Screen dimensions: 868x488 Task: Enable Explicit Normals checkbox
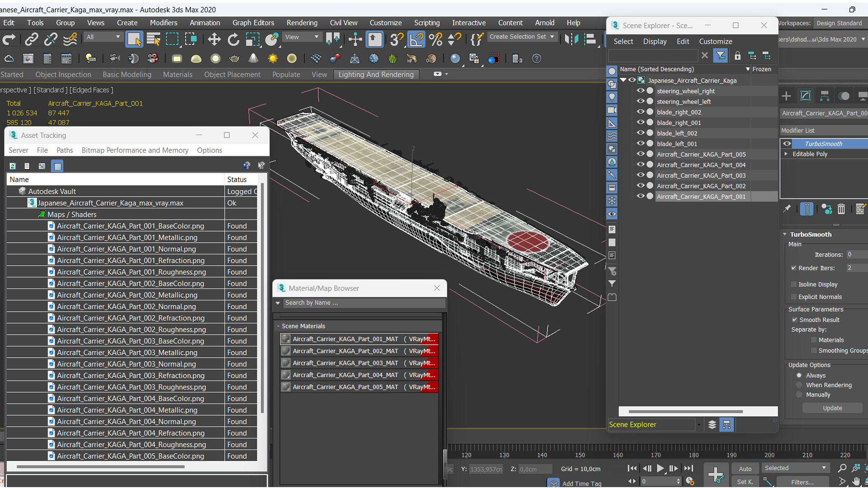[x=793, y=297]
